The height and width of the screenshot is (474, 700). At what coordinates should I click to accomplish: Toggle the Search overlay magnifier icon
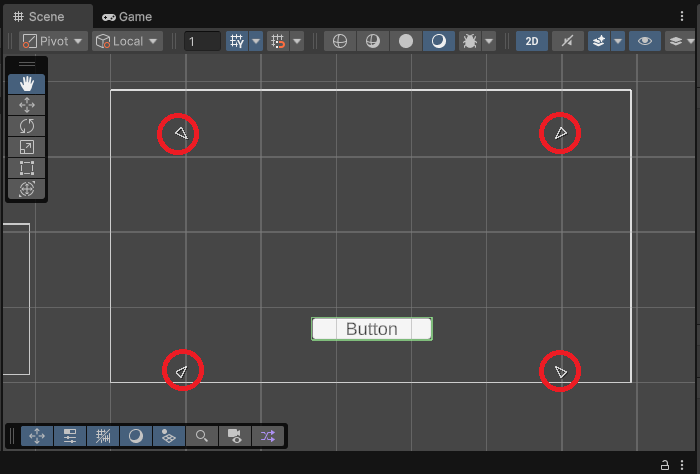(202, 436)
